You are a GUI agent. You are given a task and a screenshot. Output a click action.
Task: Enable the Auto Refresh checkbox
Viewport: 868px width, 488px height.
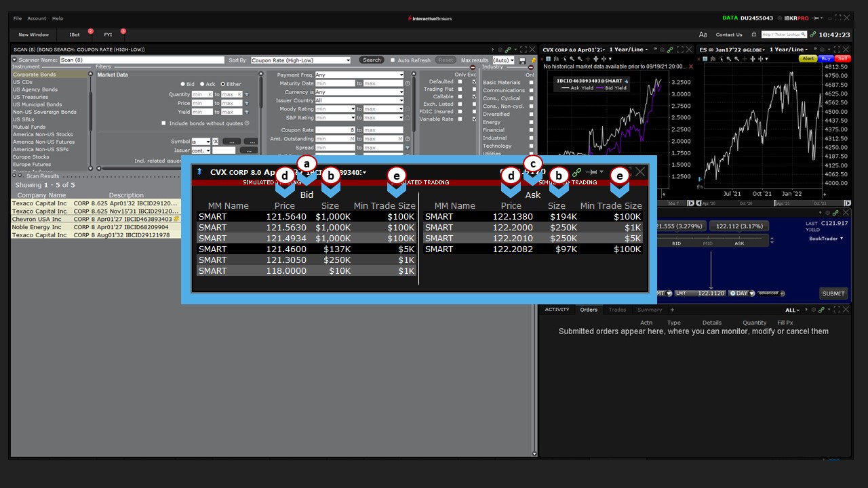click(x=393, y=60)
